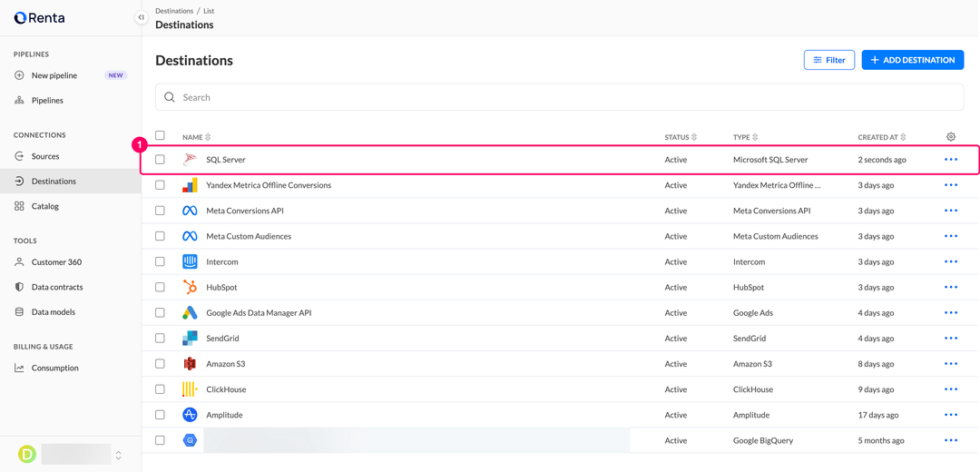Click the ClickHouse icon
Image resolution: width=980 pixels, height=472 pixels.
coord(190,388)
